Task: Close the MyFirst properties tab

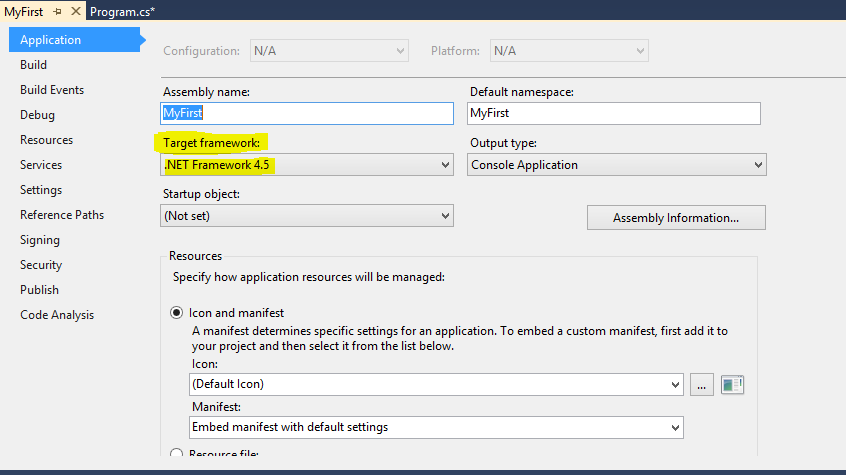Action: pyautogui.click(x=76, y=11)
